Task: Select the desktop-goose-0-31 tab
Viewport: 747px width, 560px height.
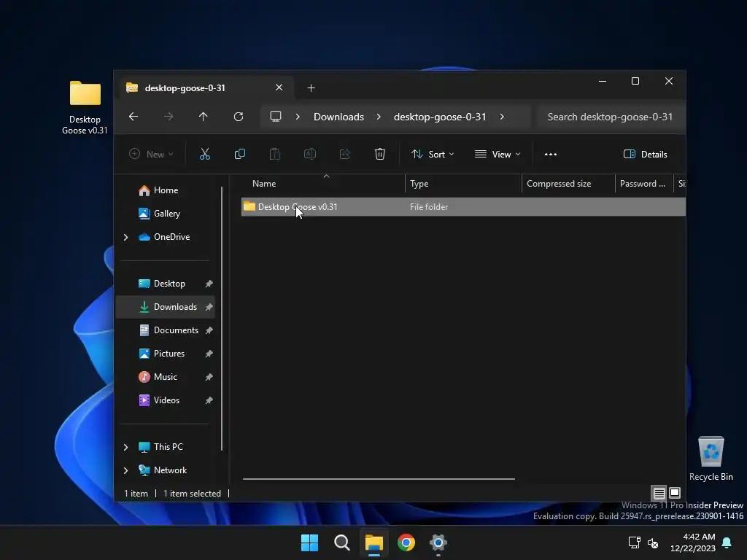Action: pos(206,88)
